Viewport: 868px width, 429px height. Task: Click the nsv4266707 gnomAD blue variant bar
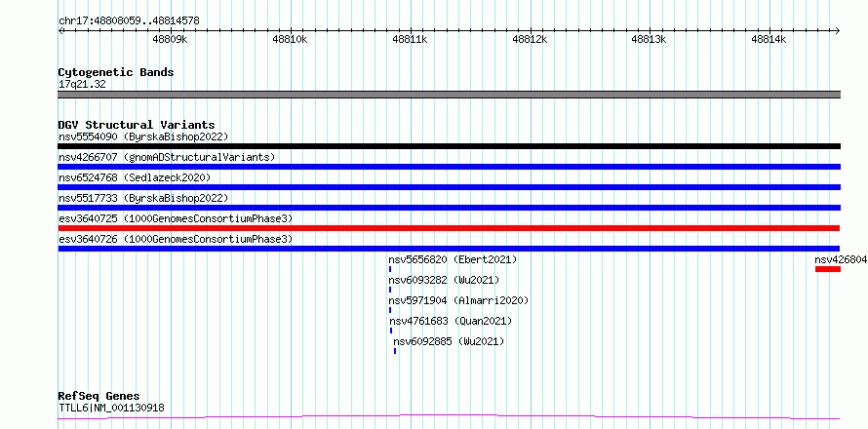click(x=449, y=167)
